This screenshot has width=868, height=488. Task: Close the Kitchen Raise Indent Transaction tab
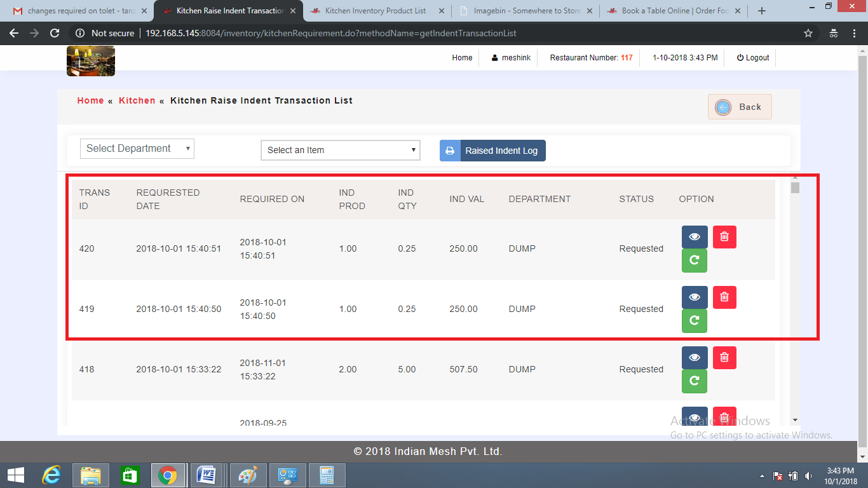(293, 11)
